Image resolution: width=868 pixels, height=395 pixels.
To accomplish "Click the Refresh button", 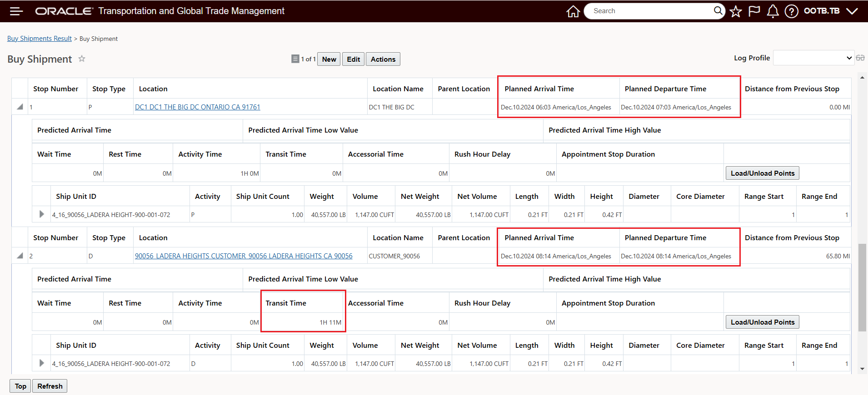I will click(50, 386).
